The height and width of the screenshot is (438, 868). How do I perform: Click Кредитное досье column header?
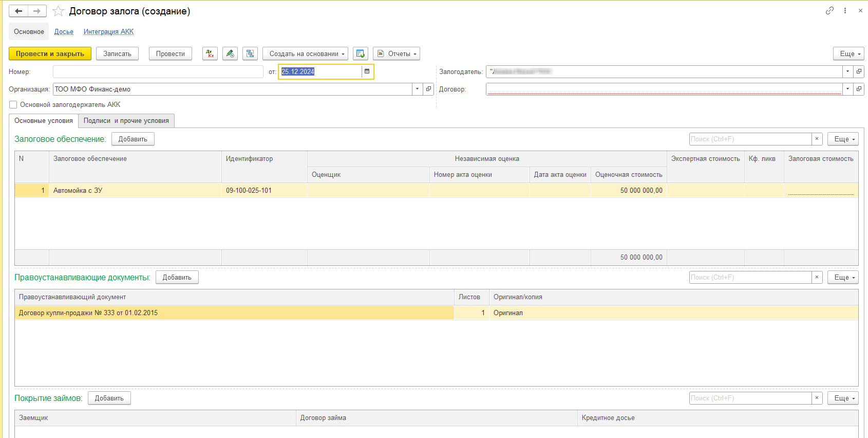718,418
